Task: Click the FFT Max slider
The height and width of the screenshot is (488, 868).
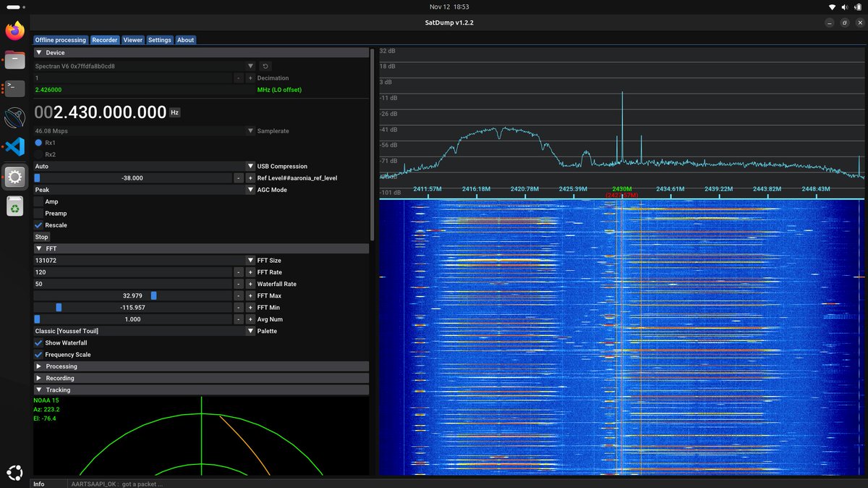Action: (x=132, y=295)
